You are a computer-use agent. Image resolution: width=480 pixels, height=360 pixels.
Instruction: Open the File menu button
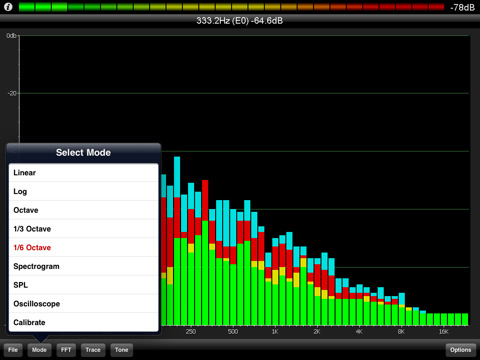(x=13, y=350)
